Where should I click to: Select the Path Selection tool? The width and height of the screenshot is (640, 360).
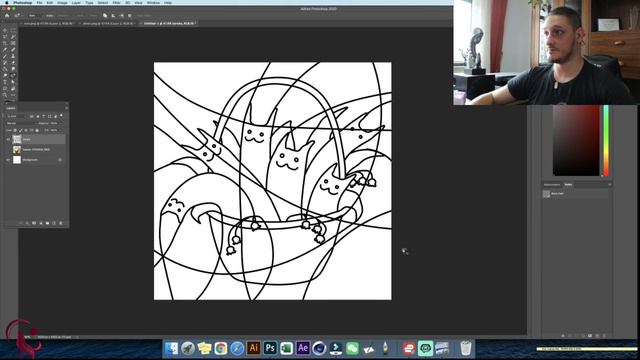13,82
